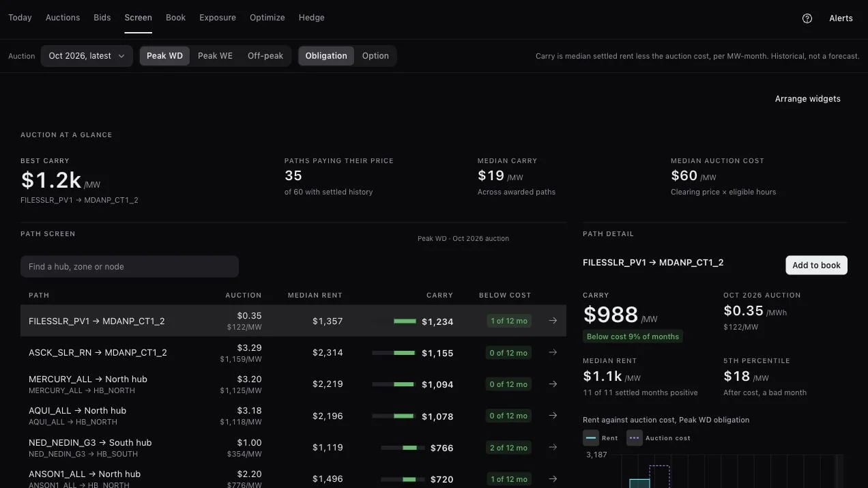Toggle the Auction cost legend swatch
Screen dimensions: 868x488
[635, 438]
